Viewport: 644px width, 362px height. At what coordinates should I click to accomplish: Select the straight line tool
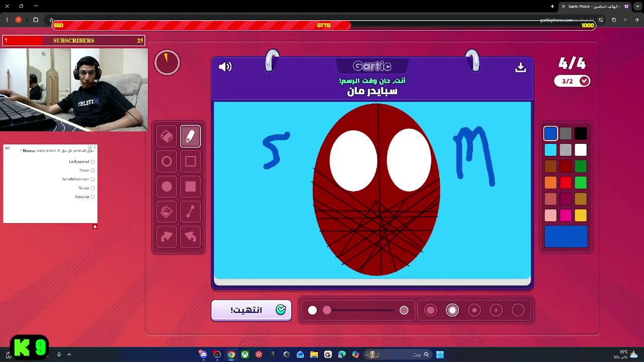[190, 212]
